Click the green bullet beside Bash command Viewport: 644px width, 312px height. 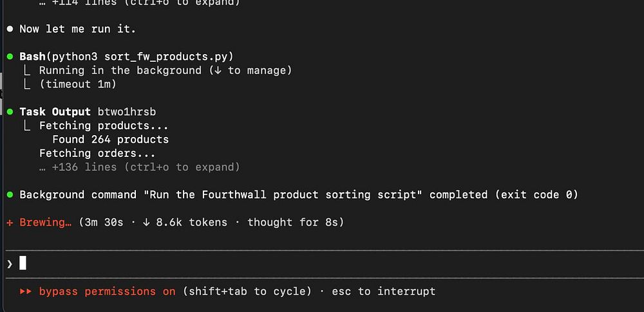pos(10,57)
